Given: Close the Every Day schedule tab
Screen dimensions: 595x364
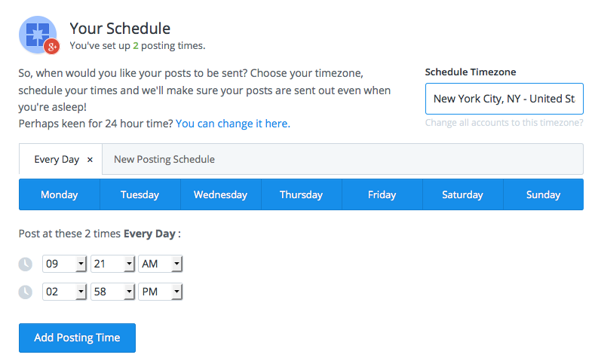Looking at the screenshot, I should click(x=90, y=160).
